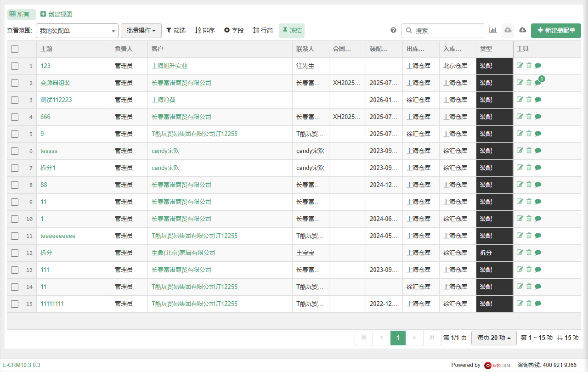Image resolution: width=588 pixels, height=372 pixels.
Task: Click edit icon for row 拆分
Action: [x=520, y=253]
